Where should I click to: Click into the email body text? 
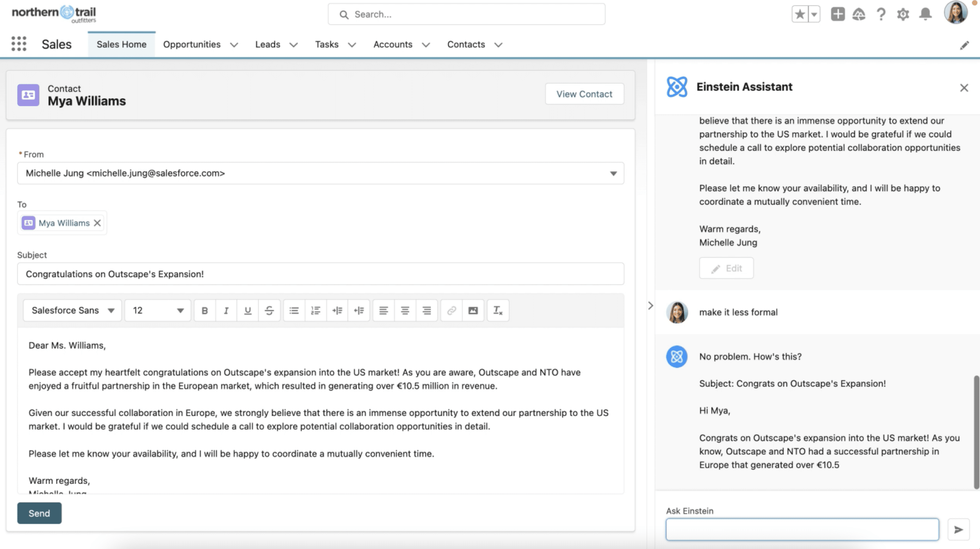(x=320, y=410)
